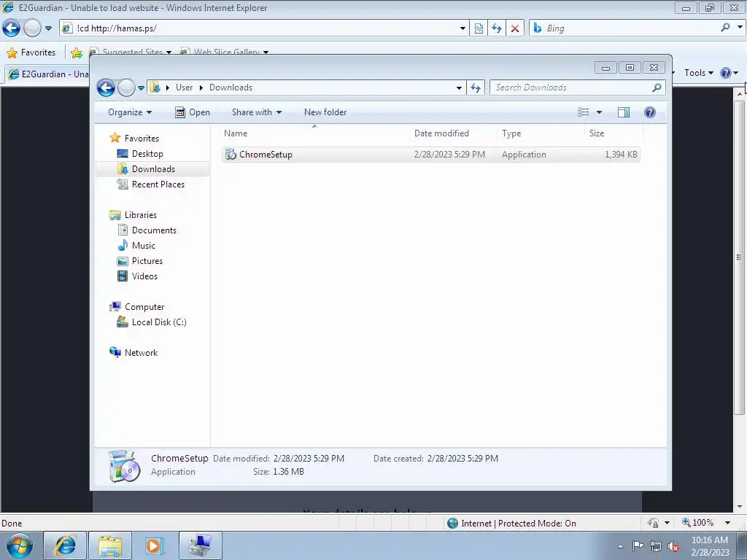Image resolution: width=747 pixels, height=560 pixels.
Task: Select the E2Guardian browser tab
Action: pos(47,74)
